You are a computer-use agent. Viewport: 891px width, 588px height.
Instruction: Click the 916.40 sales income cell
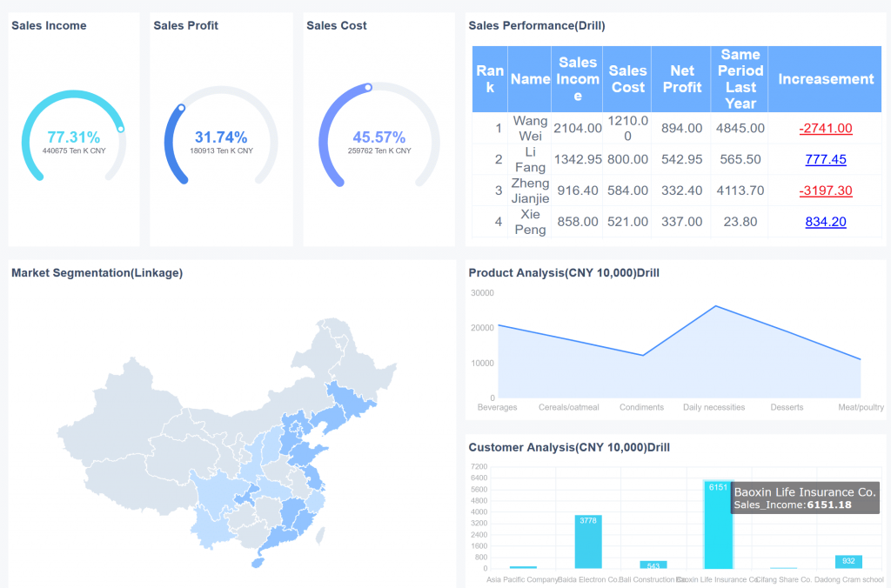pos(578,190)
